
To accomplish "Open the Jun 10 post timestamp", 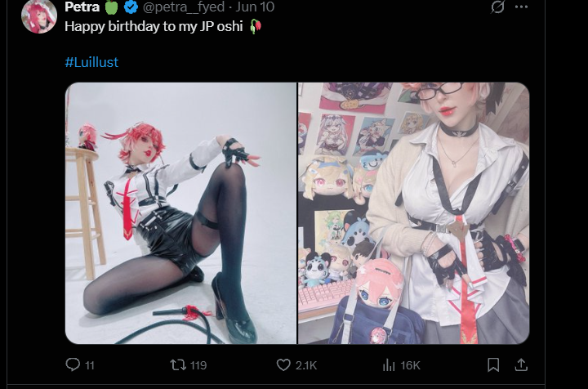I will click(255, 7).
